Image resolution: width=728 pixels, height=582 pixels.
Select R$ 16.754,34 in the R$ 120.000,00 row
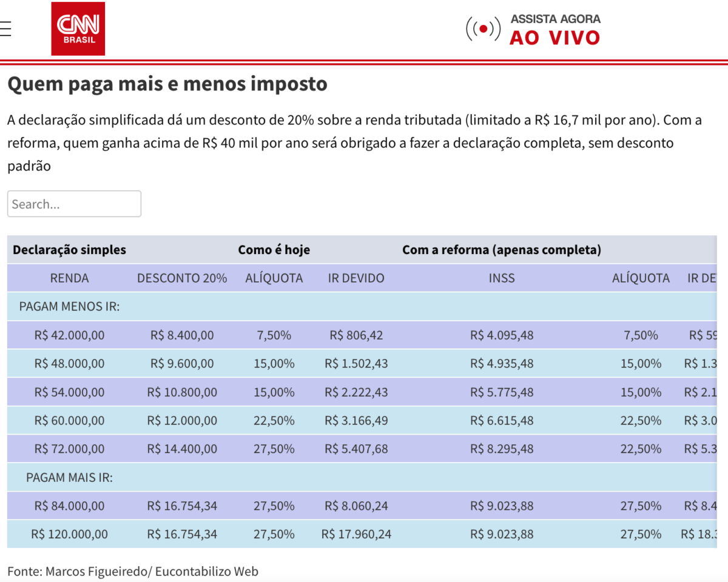[182, 534]
